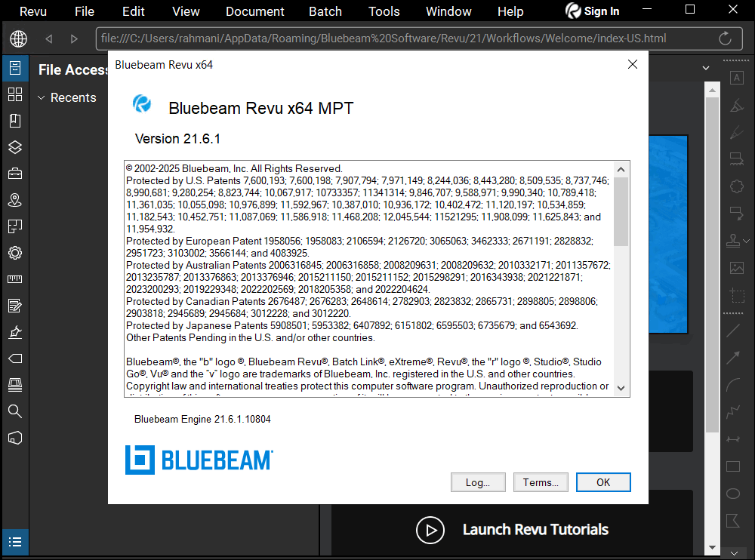Screen dimensions: 755x560
Task: Select the Arrow tool
Action: (733, 358)
